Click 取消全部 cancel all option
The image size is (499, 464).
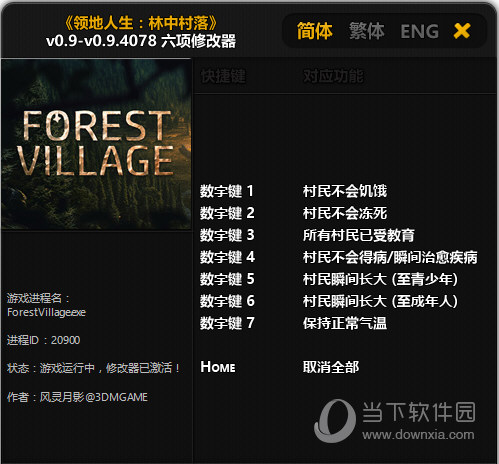coord(331,367)
